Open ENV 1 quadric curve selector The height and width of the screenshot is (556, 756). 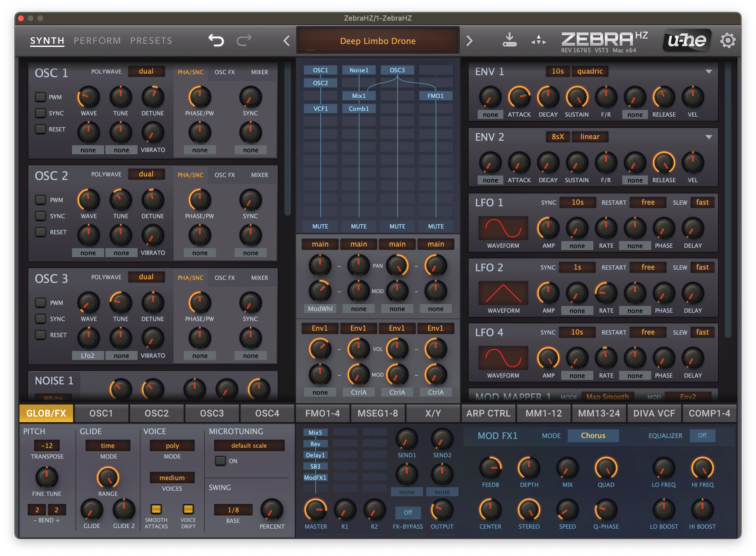(x=590, y=71)
